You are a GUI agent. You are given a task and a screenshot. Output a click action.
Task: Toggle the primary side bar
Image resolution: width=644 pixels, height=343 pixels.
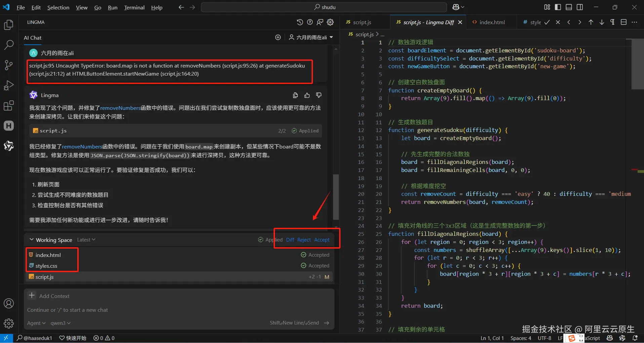click(558, 7)
